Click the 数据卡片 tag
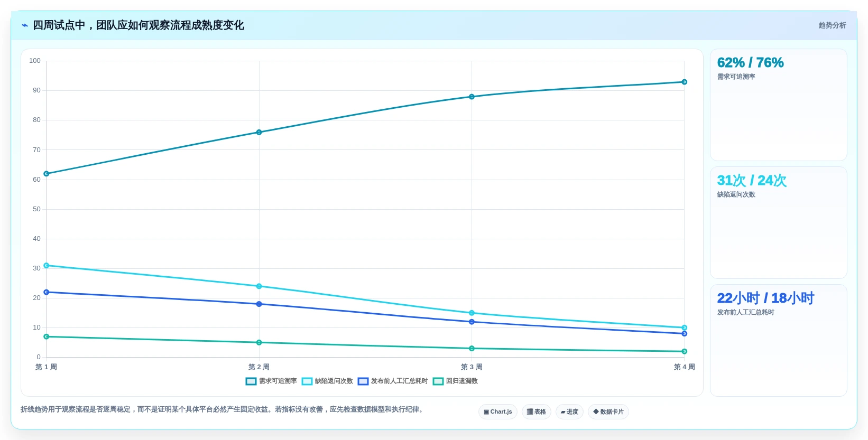 coord(608,412)
